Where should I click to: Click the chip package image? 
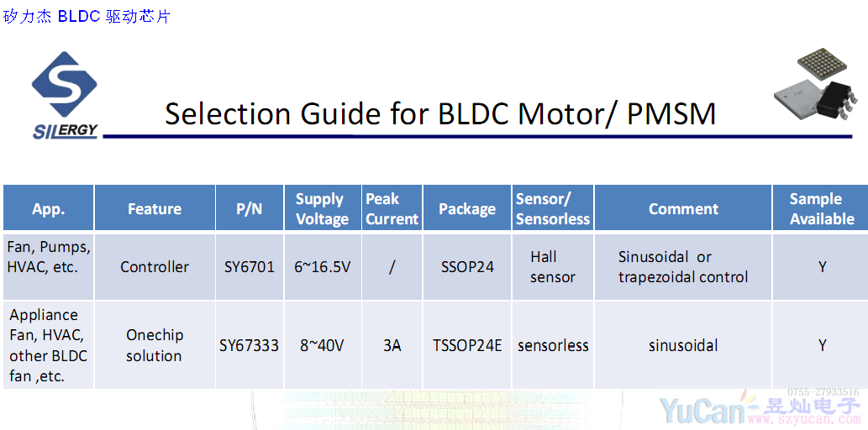pyautogui.click(x=816, y=87)
